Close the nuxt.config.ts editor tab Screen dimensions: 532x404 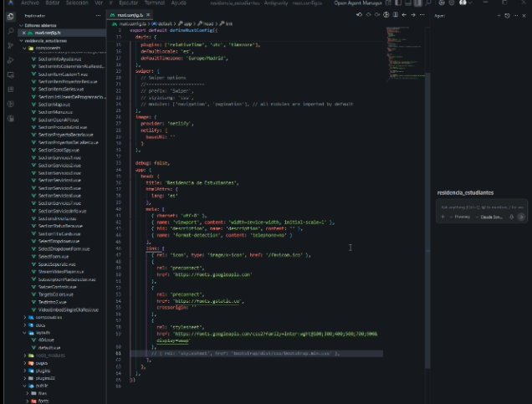click(147, 15)
